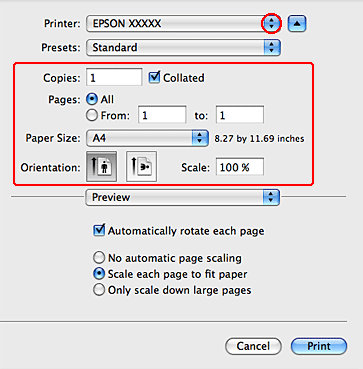Screen dimensions: 363x369
Task: Choose Scale each page to fit paper
Action: pos(99,274)
